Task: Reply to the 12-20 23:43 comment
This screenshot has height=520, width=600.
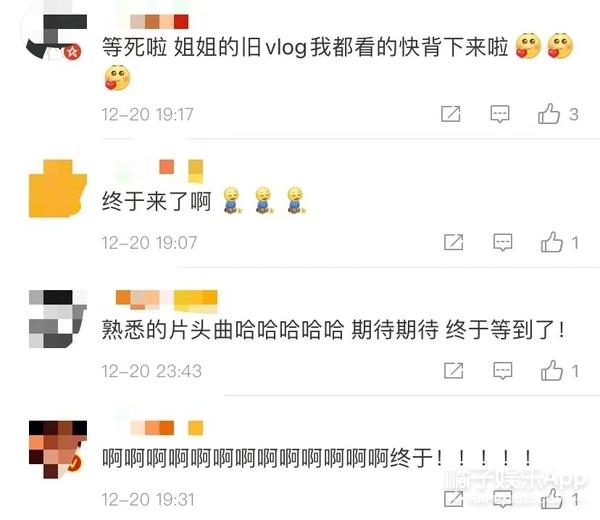Action: pos(502,371)
